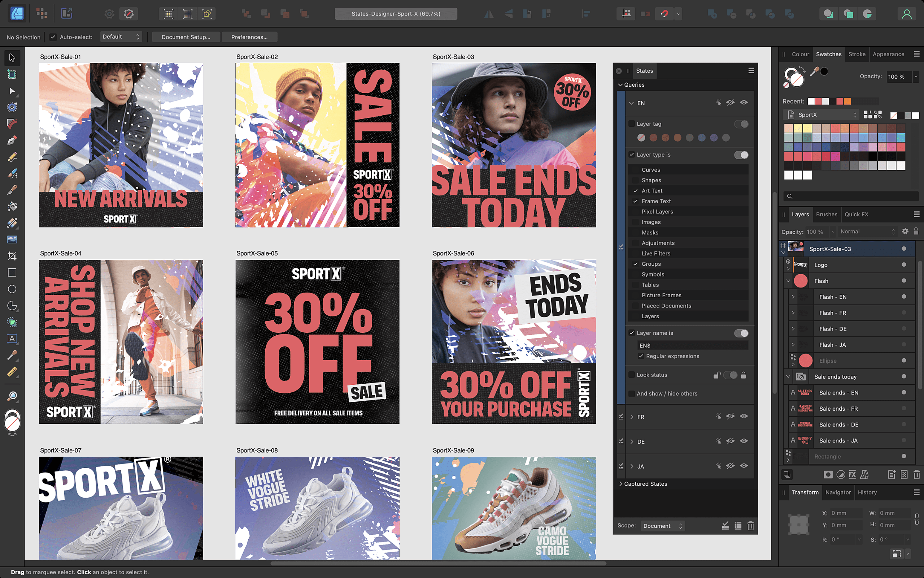924x578 pixels.
Task: Select the Rectangle shape tool
Action: [12, 272]
